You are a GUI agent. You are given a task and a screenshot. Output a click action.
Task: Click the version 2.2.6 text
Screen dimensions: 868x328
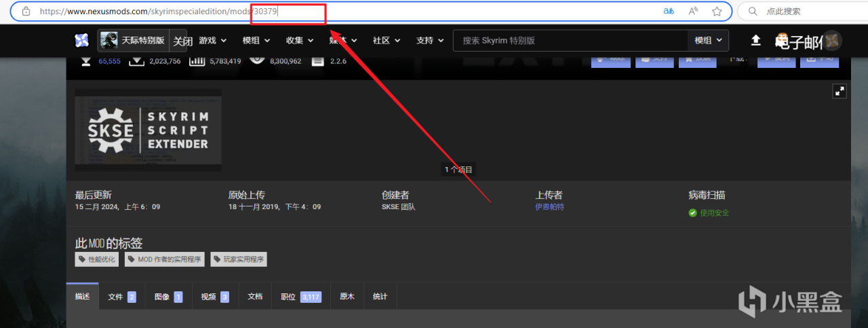[x=338, y=61]
